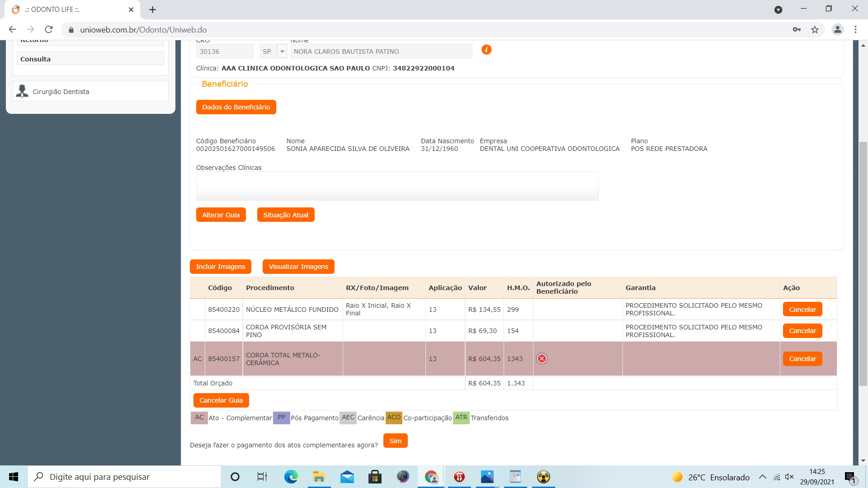Click the orange info icon beside name
This screenshot has height=488, width=868.
pos(486,50)
